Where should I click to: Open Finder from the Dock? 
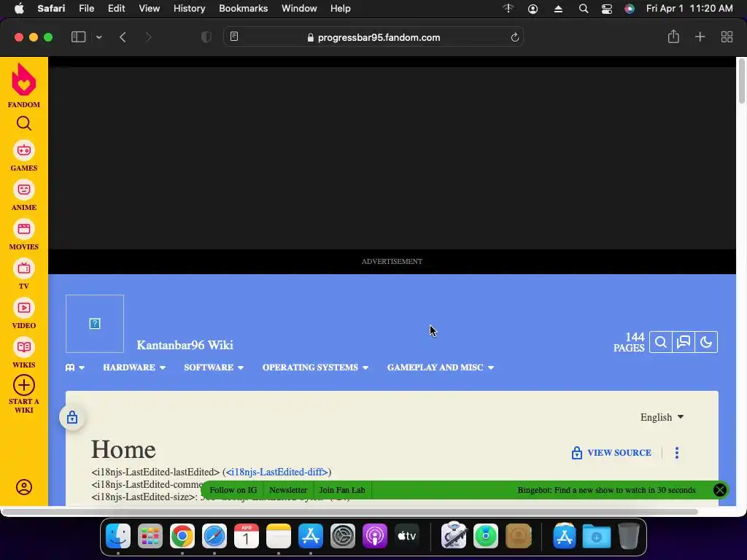pyautogui.click(x=117, y=536)
